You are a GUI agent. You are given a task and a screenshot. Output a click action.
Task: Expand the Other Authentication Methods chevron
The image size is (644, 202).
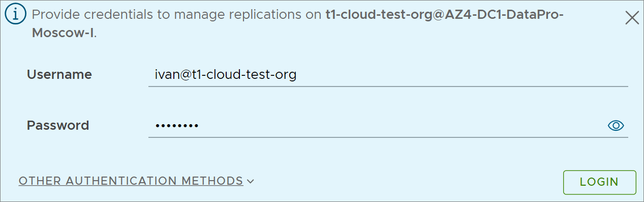tap(250, 181)
